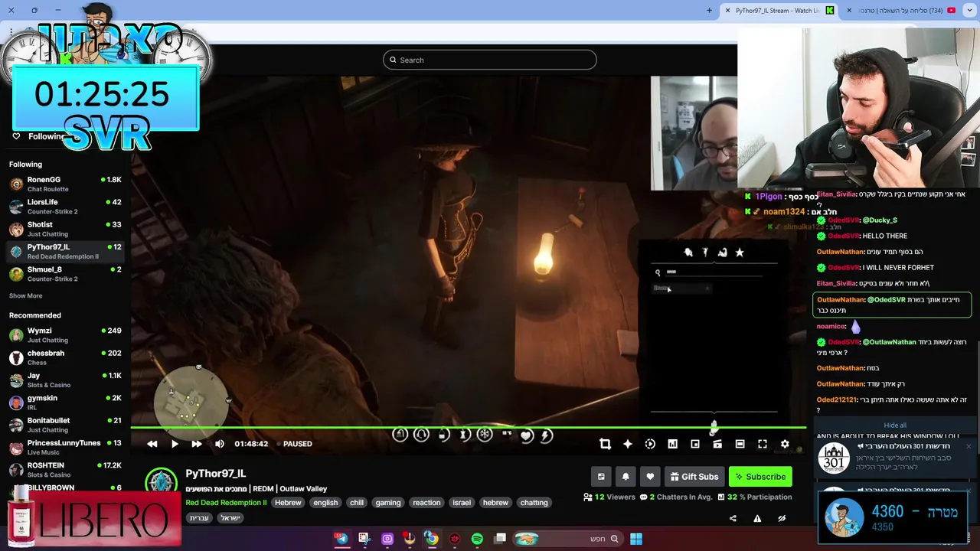Viewport: 980px width, 551px height.
Task: Select the english tag chip
Action: [325, 503]
